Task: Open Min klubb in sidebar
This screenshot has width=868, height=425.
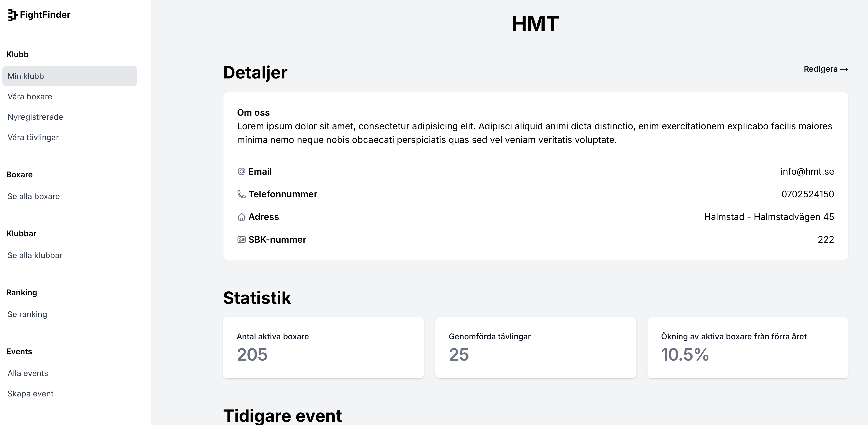Action: [x=69, y=76]
